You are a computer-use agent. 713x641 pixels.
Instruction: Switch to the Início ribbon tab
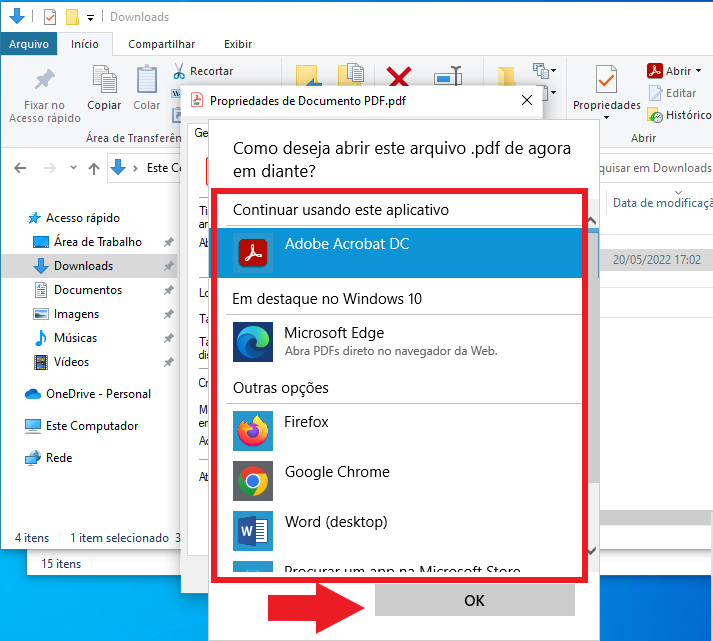click(85, 44)
